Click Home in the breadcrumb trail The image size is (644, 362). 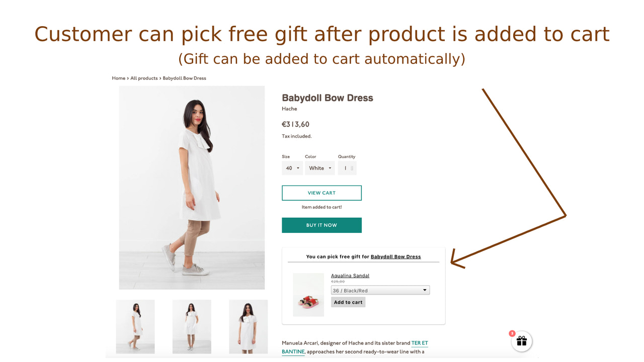point(118,78)
